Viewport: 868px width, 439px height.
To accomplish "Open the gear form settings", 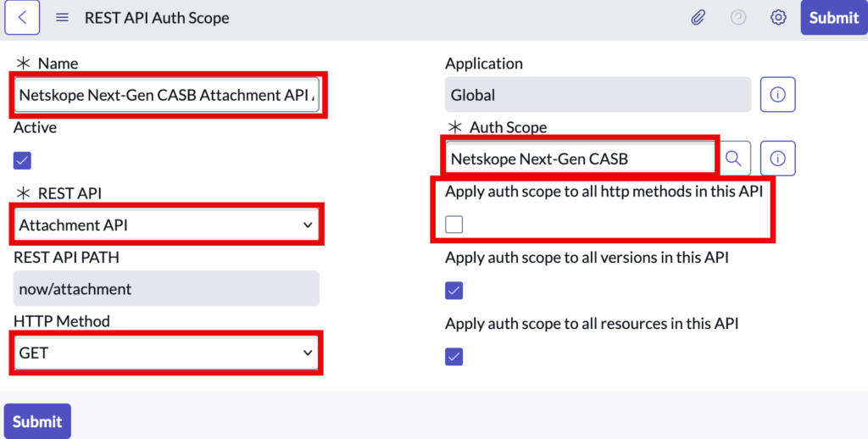I will [x=778, y=18].
